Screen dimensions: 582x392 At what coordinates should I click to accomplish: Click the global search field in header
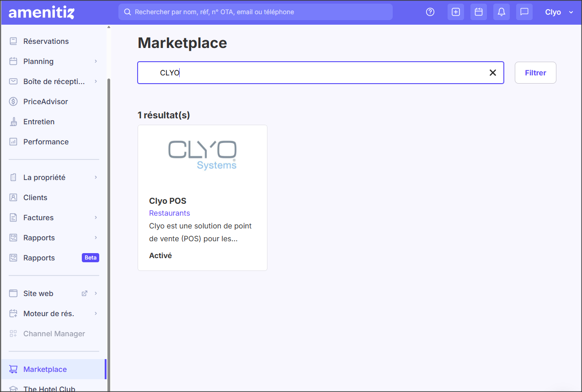pos(256,12)
